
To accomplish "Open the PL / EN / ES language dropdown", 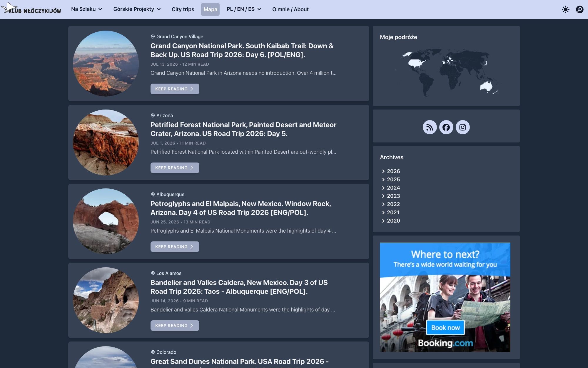I will point(244,9).
